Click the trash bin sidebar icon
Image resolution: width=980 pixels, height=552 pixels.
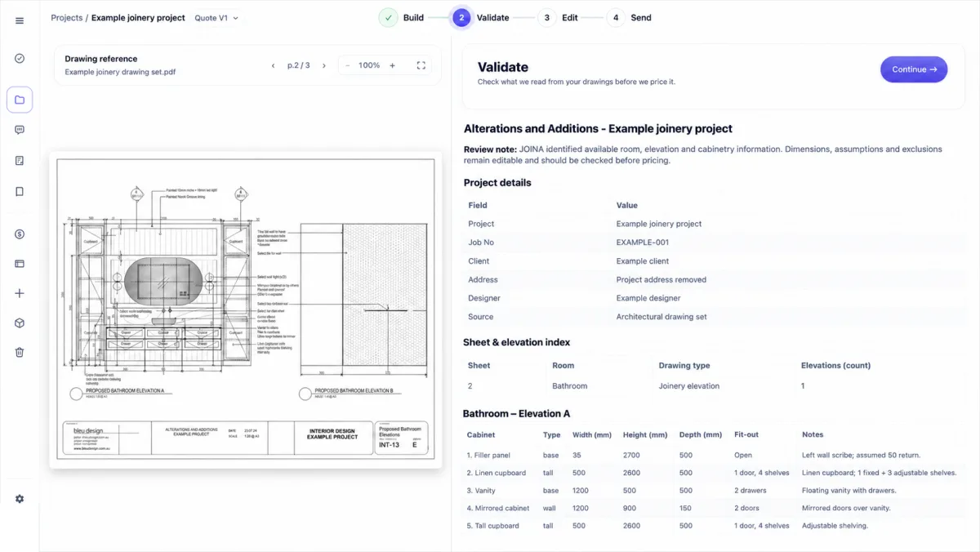click(x=20, y=353)
